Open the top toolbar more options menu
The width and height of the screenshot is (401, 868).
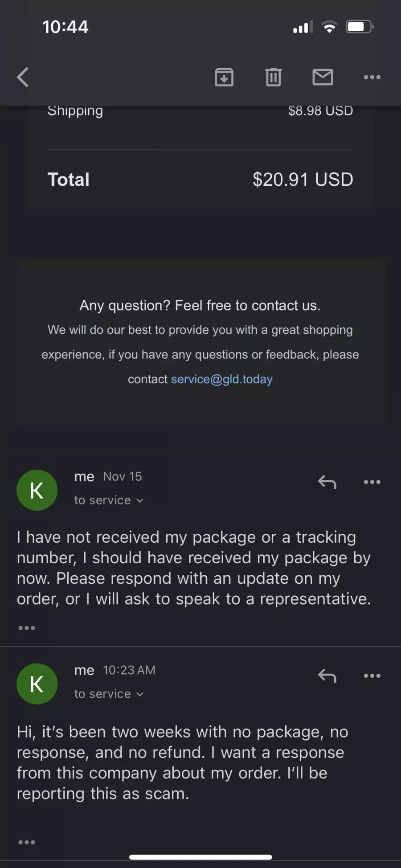(x=372, y=77)
